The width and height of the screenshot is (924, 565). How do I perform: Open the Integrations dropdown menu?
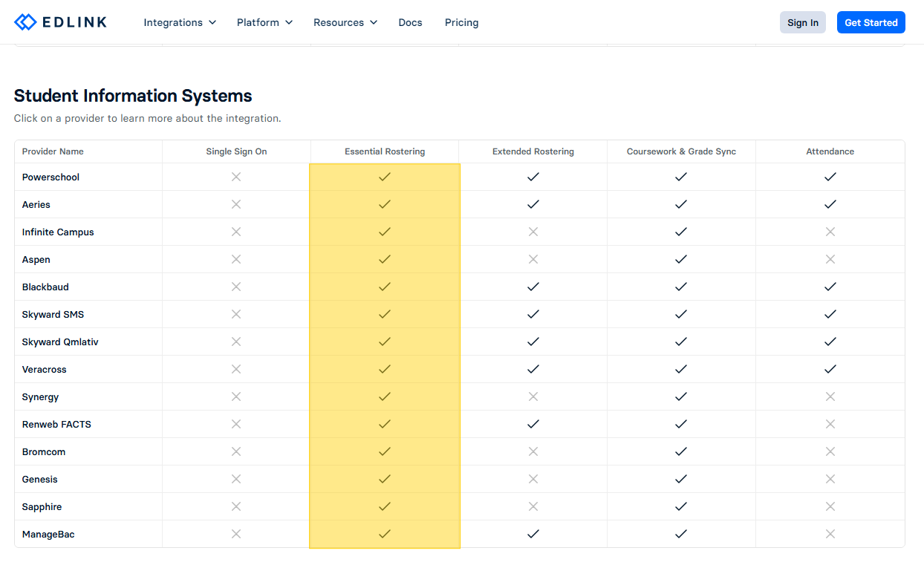click(180, 22)
